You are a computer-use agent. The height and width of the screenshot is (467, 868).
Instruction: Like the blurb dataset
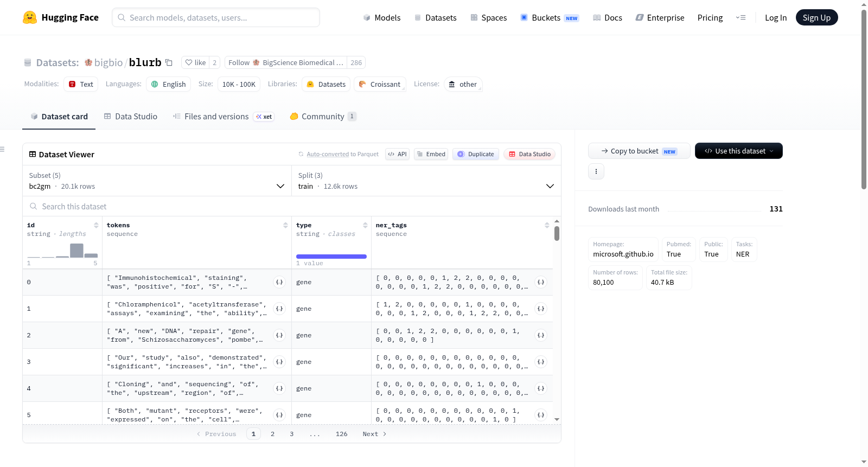click(x=195, y=62)
